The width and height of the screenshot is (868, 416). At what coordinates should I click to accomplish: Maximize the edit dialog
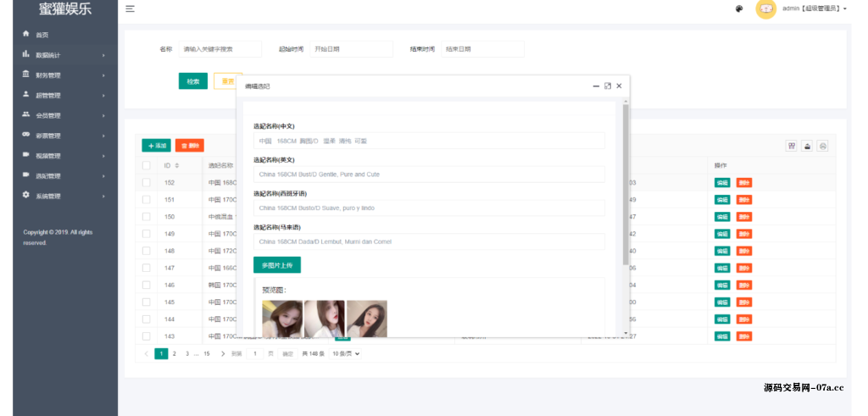pyautogui.click(x=608, y=86)
